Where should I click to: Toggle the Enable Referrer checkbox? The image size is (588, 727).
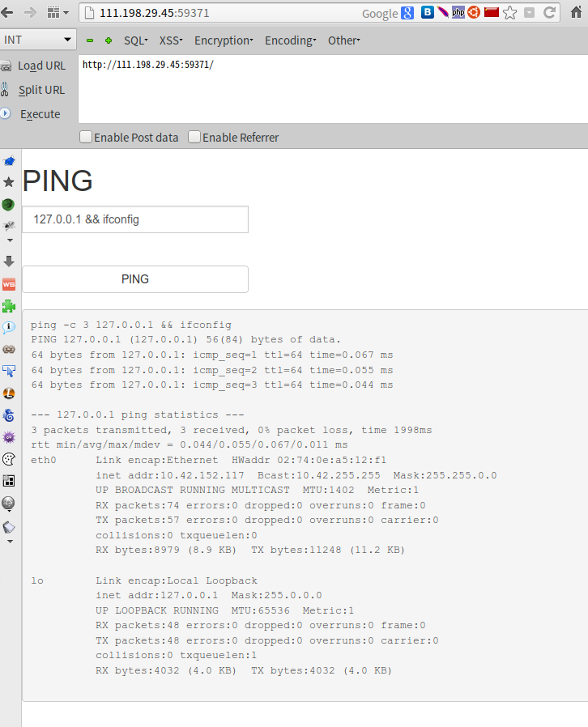[x=194, y=138]
